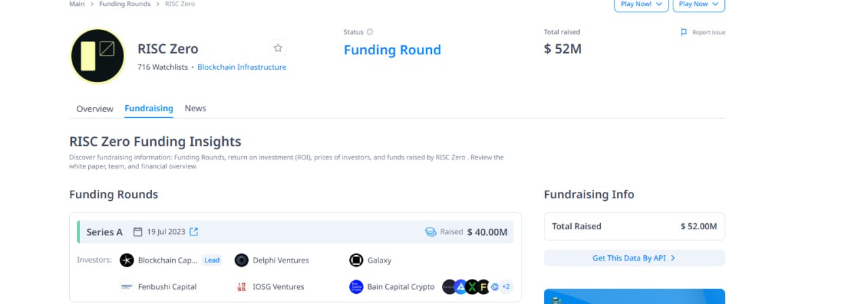The image size is (868, 304).
Task: Click the Blockchain Capital investor logo
Action: [x=127, y=261]
